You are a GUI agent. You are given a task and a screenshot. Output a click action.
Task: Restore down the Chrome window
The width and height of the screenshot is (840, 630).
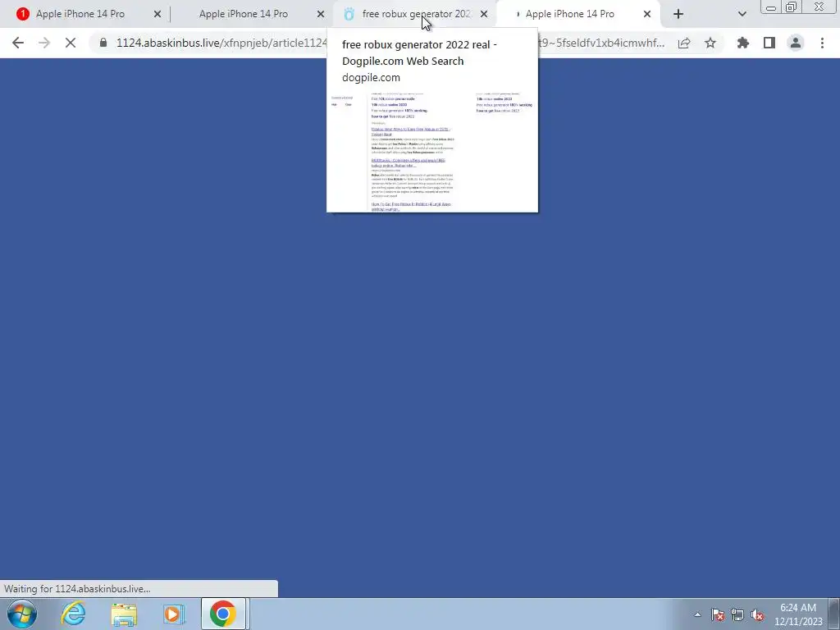point(791,7)
